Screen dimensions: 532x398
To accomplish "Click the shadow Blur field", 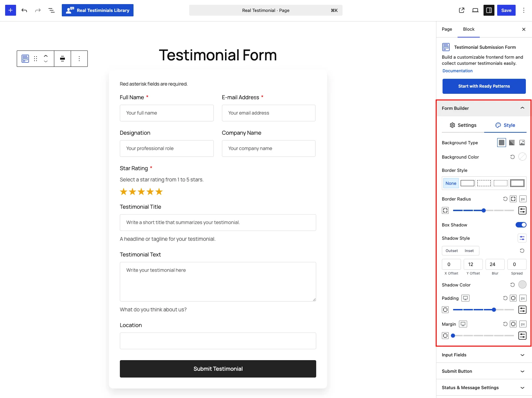I will [495, 264].
